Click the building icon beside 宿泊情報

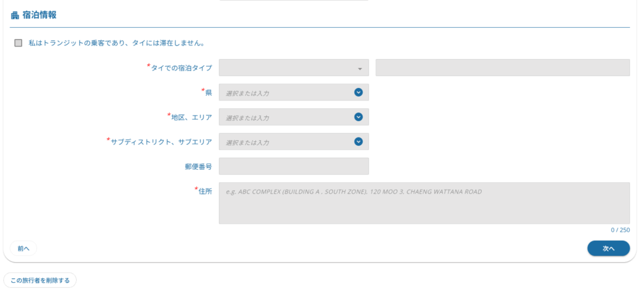point(15,16)
